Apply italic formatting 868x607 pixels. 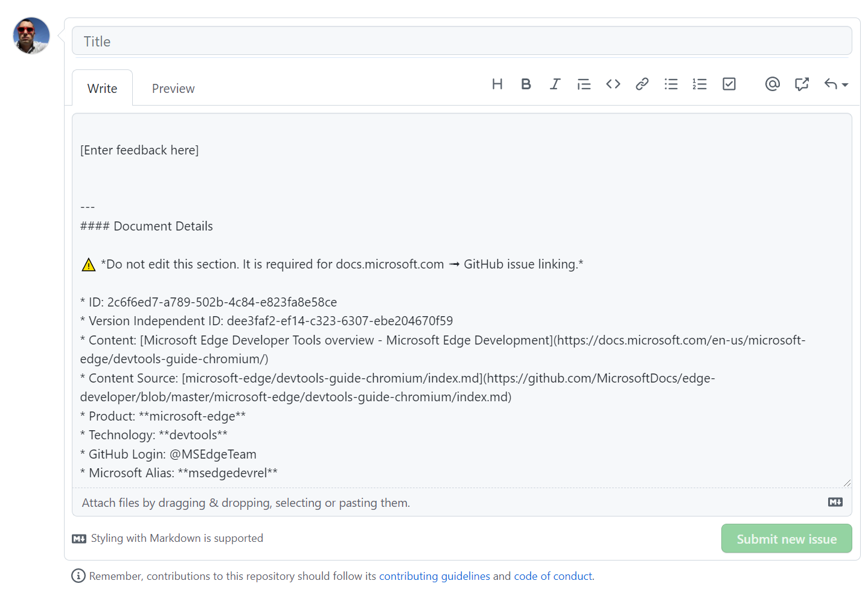555,84
